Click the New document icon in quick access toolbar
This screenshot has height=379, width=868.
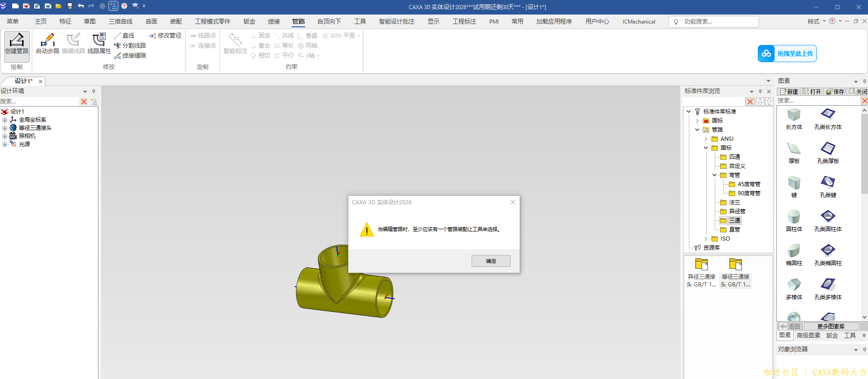pos(15,6)
